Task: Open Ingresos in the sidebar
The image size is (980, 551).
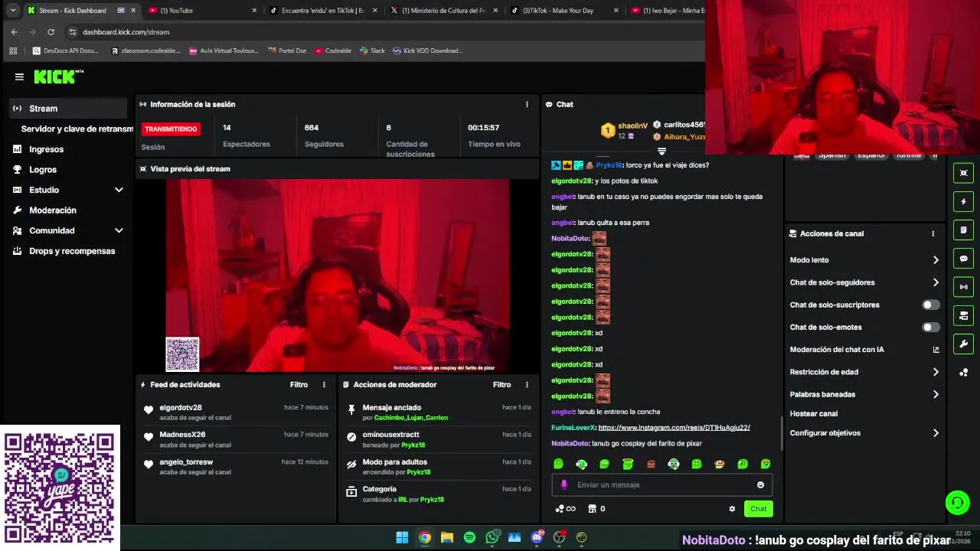Action: (46, 149)
